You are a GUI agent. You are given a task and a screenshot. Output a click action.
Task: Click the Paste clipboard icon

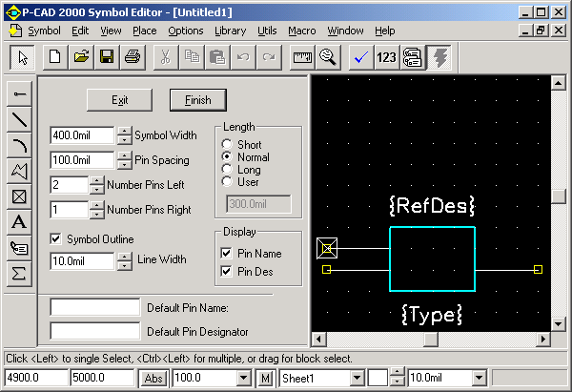(217, 57)
